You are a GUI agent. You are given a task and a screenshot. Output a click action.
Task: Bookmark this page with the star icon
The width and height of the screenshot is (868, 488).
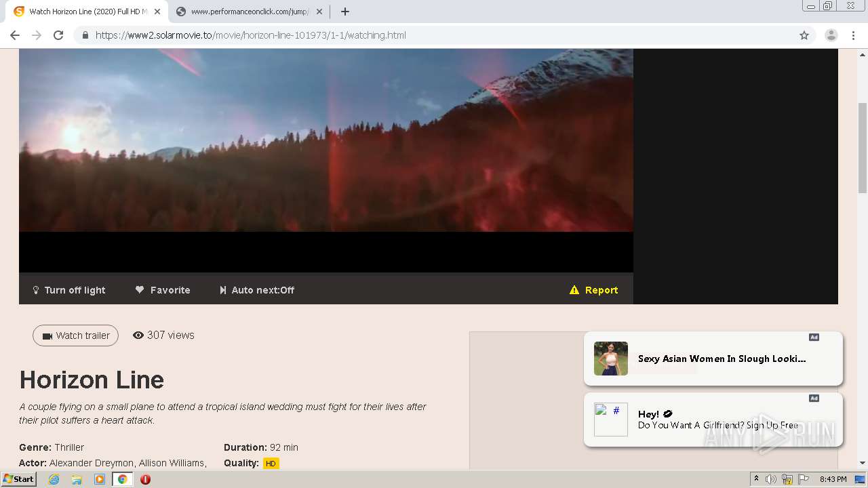tap(804, 35)
